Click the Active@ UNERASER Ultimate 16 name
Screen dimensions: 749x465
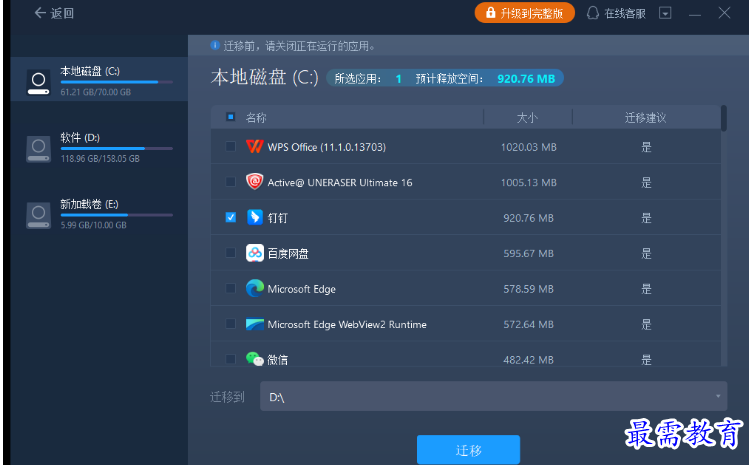[x=340, y=183]
